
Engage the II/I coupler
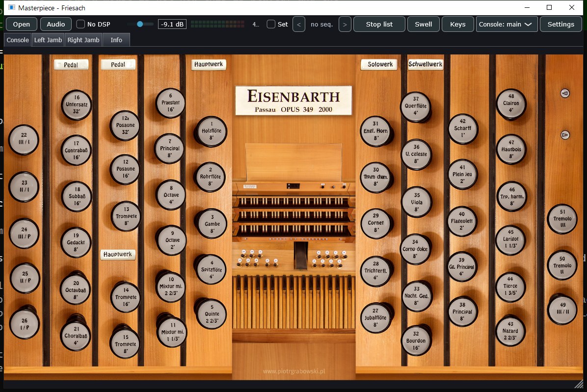coord(24,186)
